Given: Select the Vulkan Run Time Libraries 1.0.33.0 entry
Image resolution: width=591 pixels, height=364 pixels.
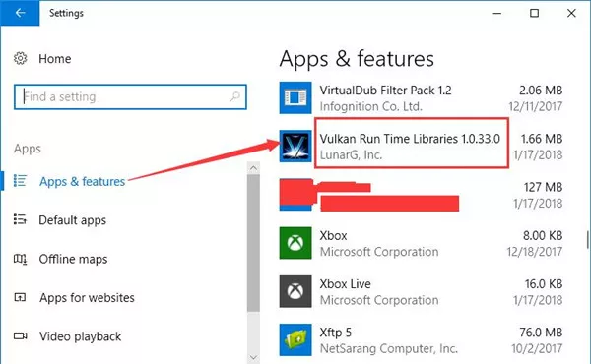Looking at the screenshot, I should [421, 146].
